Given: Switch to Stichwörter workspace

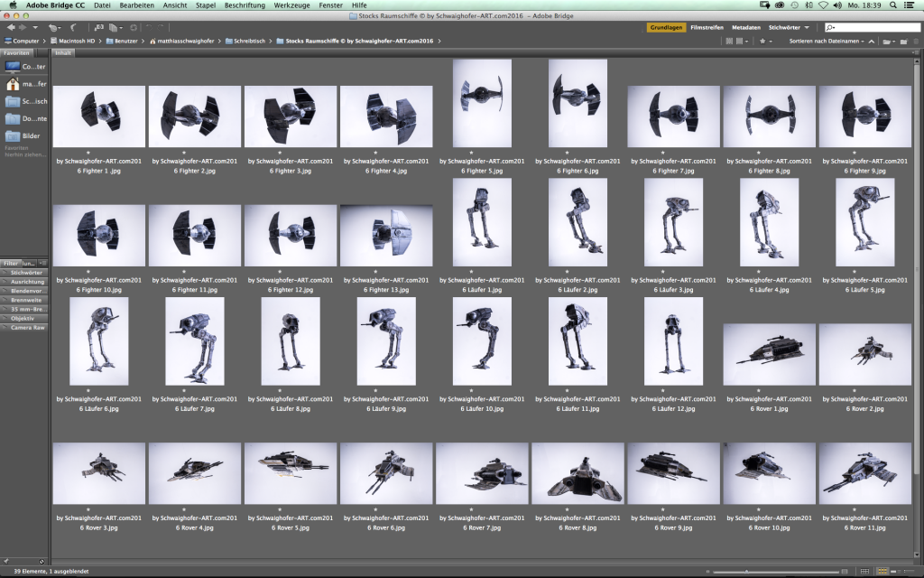Looking at the screenshot, I should 784,28.
